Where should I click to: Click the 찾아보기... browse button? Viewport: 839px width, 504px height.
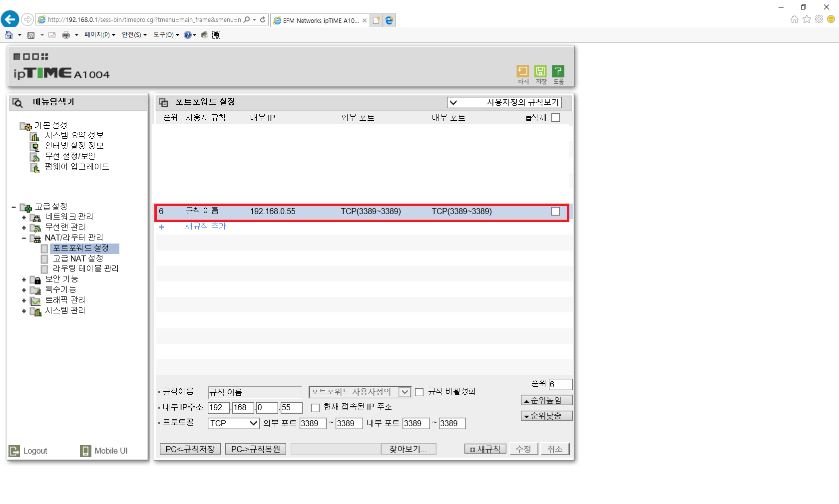(x=408, y=449)
